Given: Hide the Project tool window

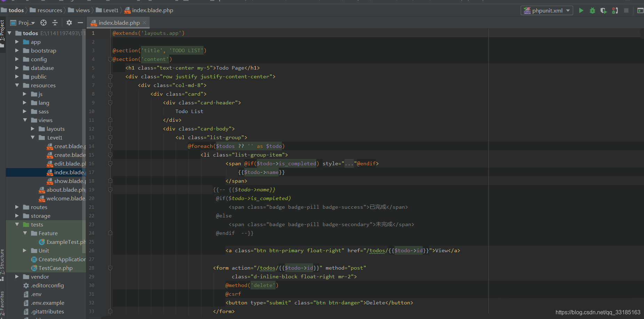Looking at the screenshot, I should [x=80, y=23].
